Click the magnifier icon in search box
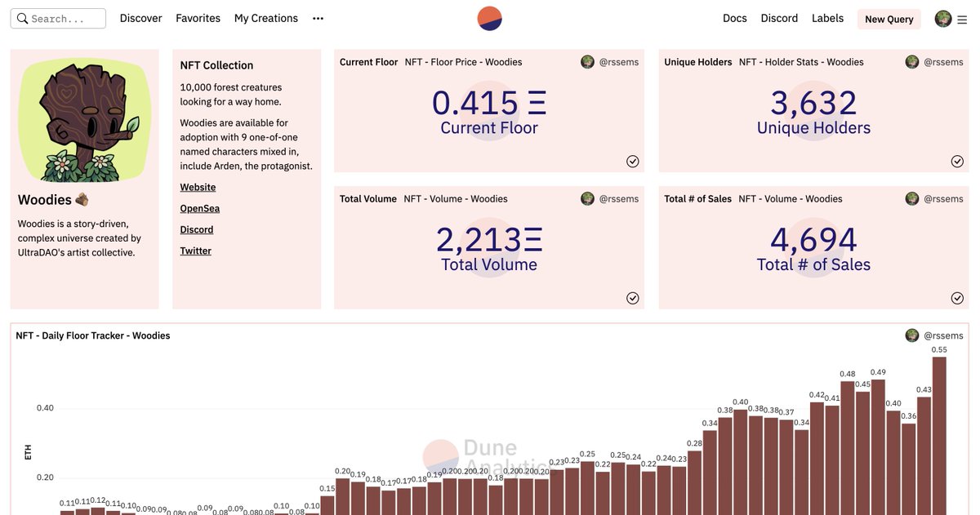This screenshot has width=980, height=515. 22,18
